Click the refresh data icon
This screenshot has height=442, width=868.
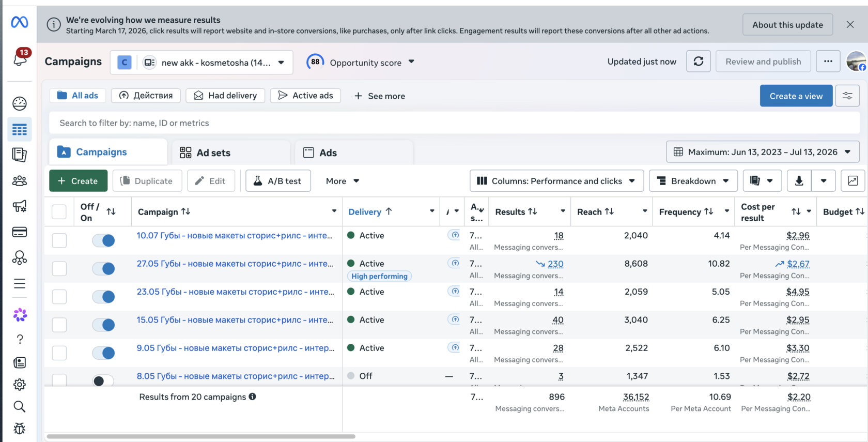pos(698,62)
